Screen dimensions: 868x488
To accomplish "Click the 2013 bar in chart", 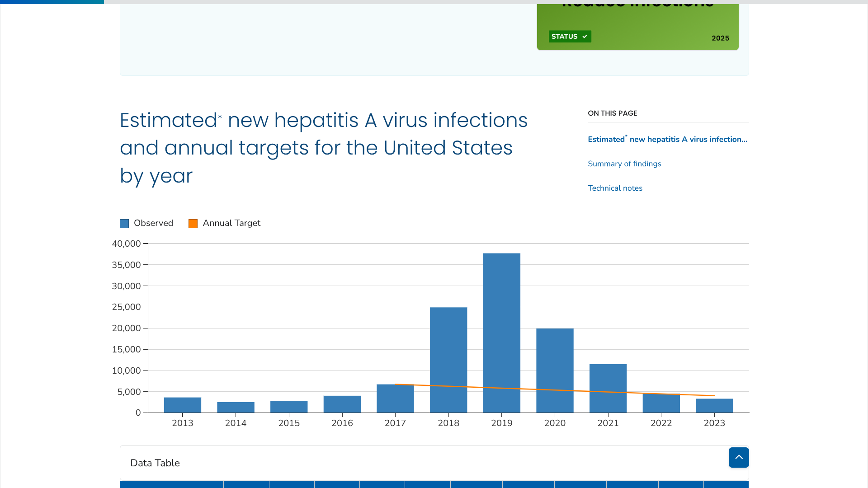I will pos(182,405).
